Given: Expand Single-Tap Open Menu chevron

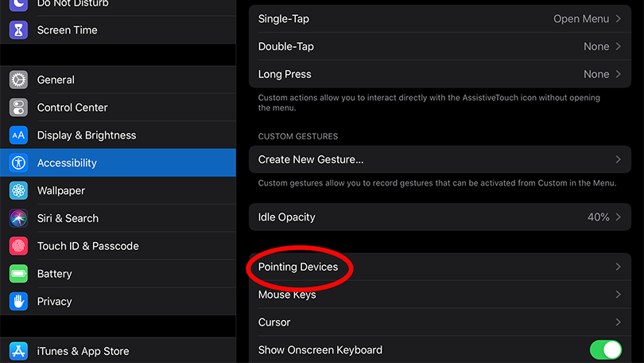Looking at the screenshot, I should point(618,19).
